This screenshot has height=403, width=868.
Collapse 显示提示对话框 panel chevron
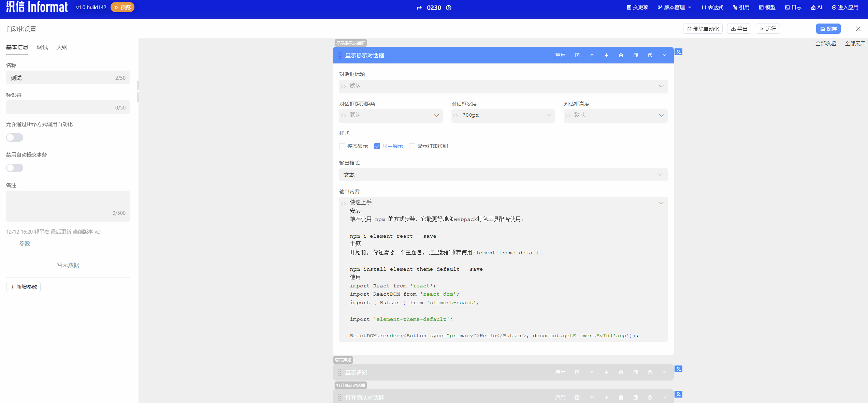(x=665, y=55)
